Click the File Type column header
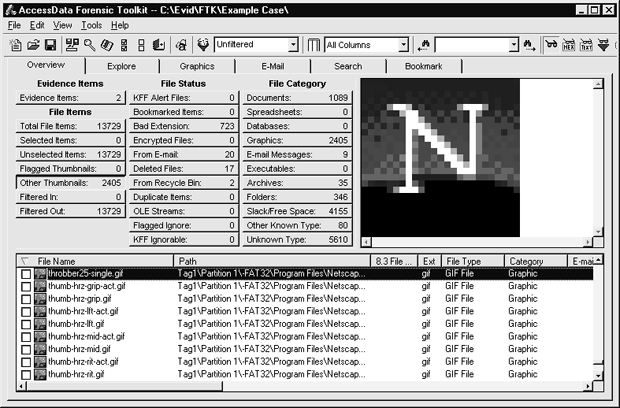 [473, 260]
